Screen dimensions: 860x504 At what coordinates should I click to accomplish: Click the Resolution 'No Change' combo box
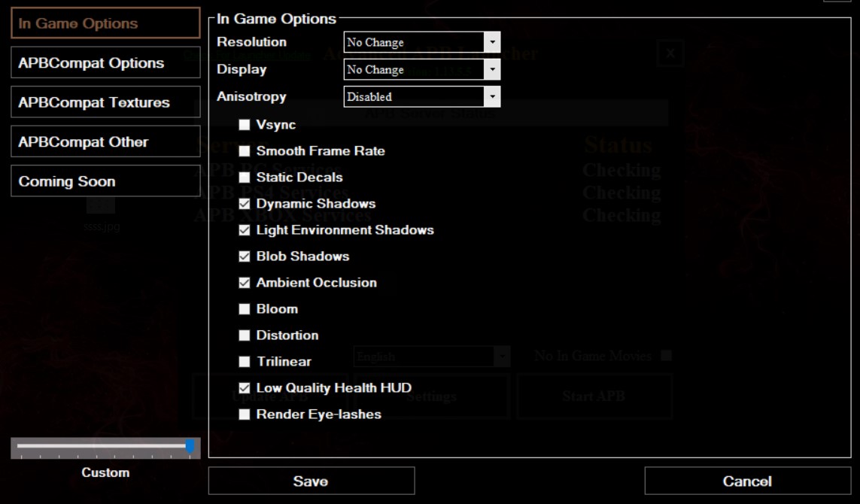click(x=422, y=42)
